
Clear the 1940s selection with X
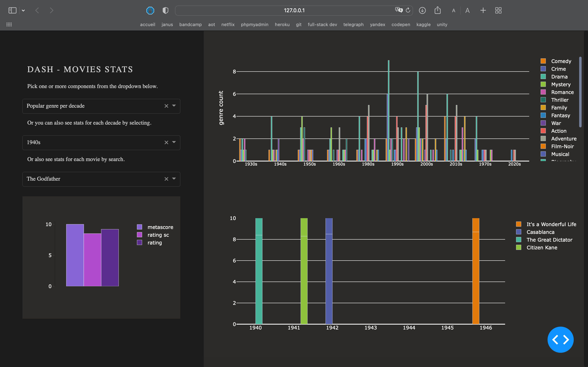pyautogui.click(x=166, y=143)
